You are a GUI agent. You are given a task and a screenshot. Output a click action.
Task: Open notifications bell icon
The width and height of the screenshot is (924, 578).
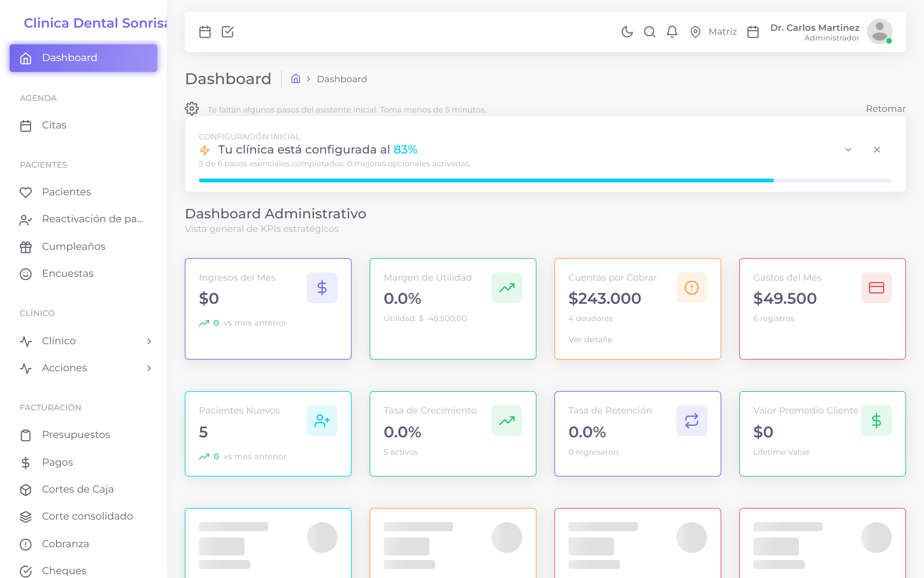point(672,32)
